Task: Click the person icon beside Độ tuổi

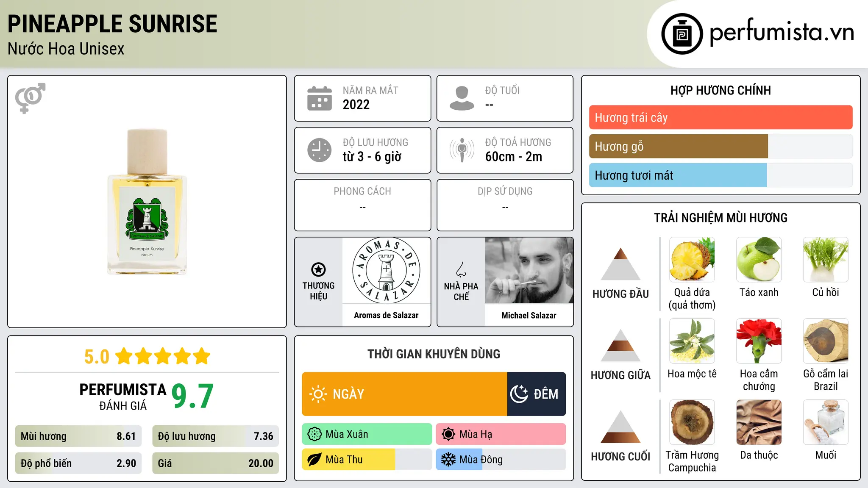Action: tap(462, 98)
